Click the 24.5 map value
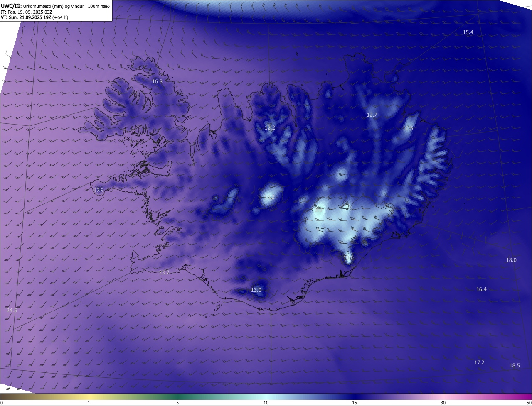This screenshot has width=532, height=406. point(12,311)
